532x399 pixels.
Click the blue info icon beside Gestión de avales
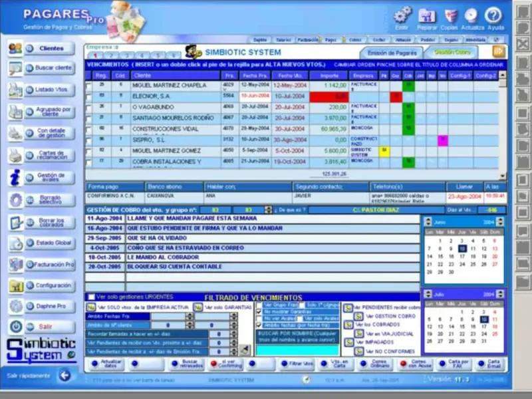click(x=15, y=178)
